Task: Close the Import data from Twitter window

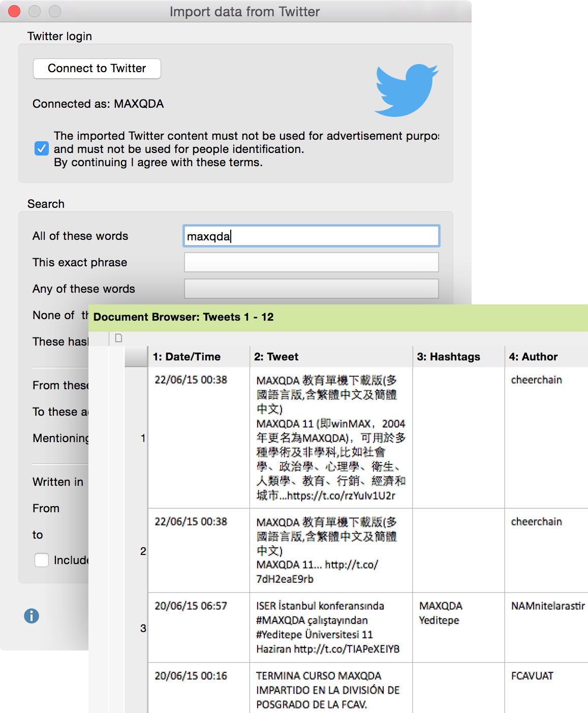Action: 14,11
